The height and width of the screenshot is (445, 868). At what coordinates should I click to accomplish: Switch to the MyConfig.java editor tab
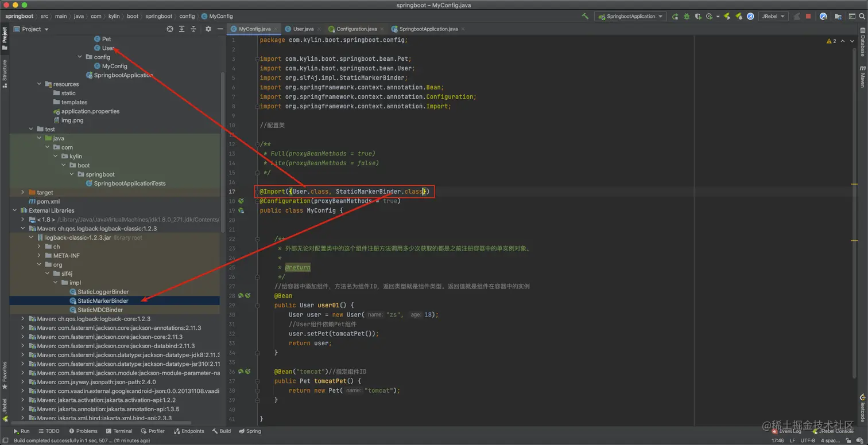click(254, 29)
